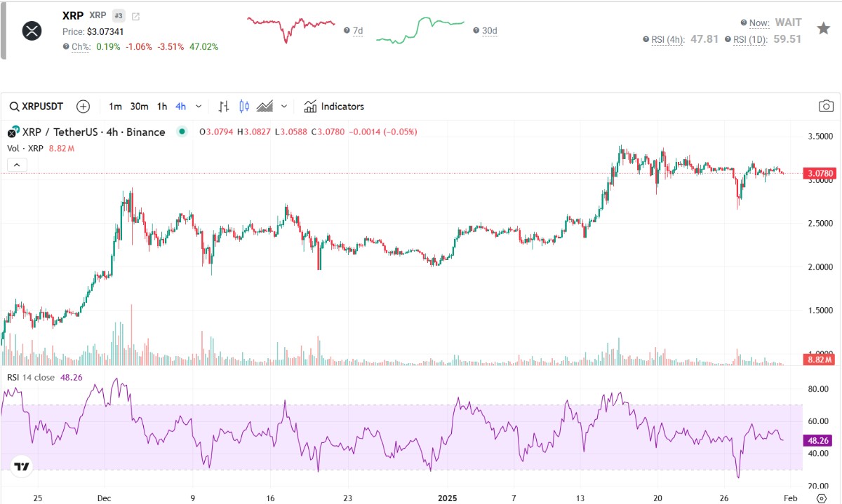Click the 7d sparkline label
This screenshot has height=504, width=842.
[x=358, y=31]
